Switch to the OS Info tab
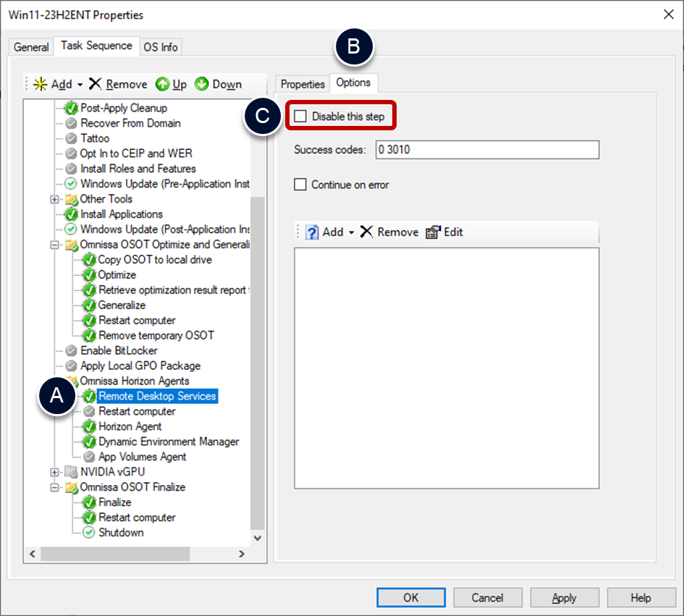Screen dimensions: 684x616 [x=160, y=47]
